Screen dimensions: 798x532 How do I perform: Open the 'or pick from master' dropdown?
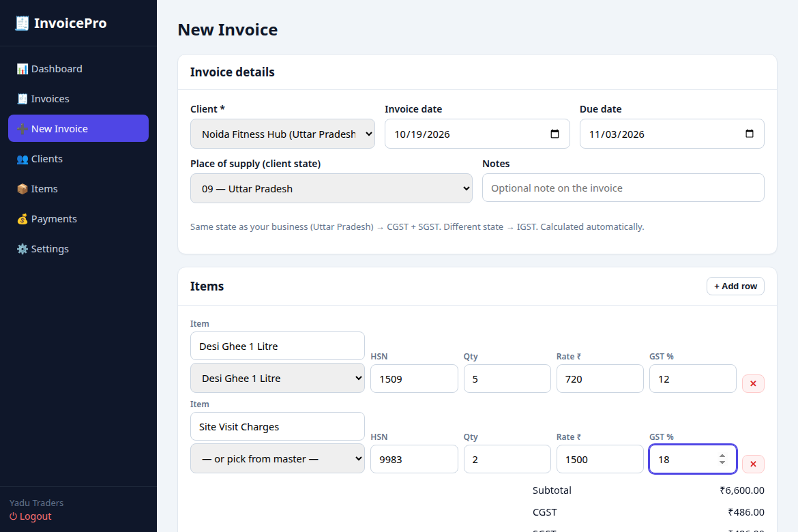click(278, 459)
